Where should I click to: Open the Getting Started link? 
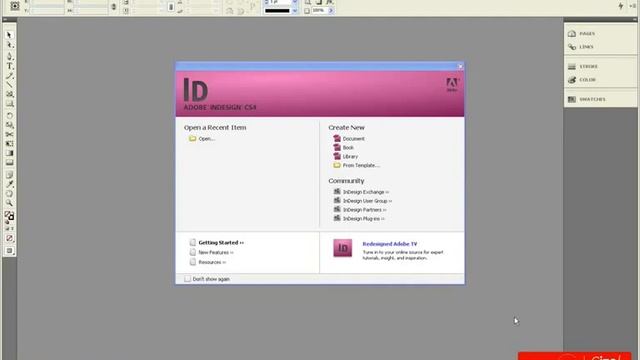[x=217, y=242]
